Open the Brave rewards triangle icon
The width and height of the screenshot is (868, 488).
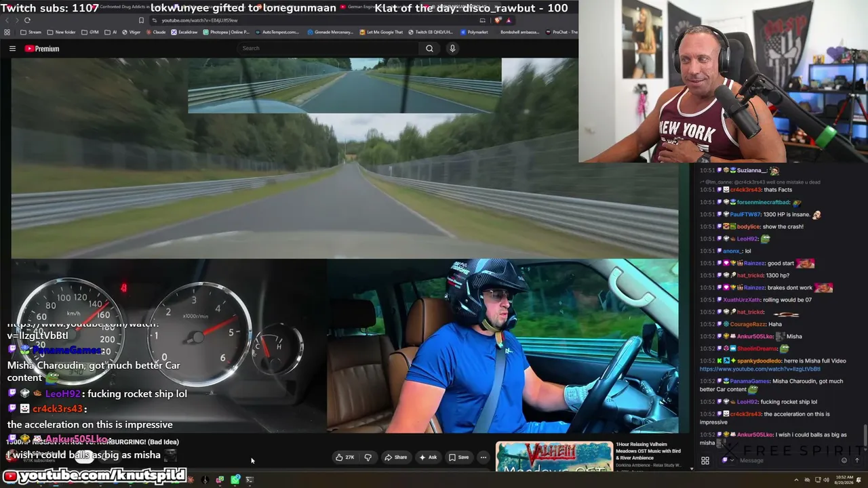coord(509,20)
